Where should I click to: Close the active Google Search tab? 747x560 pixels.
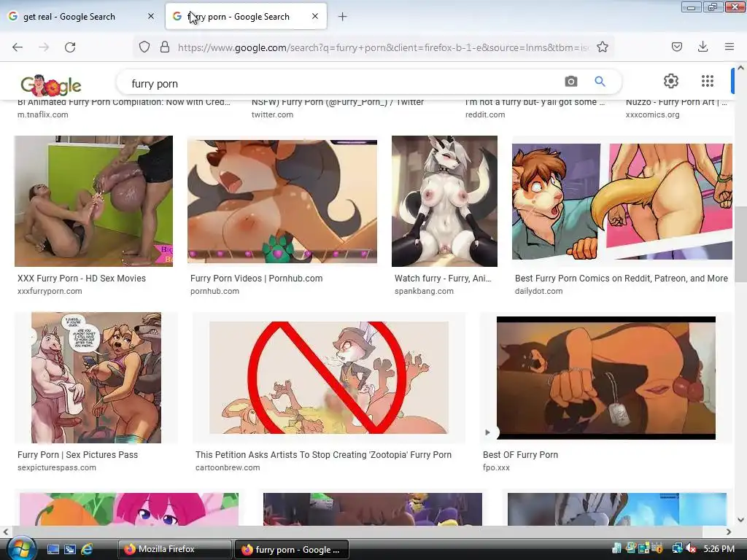[x=315, y=16]
